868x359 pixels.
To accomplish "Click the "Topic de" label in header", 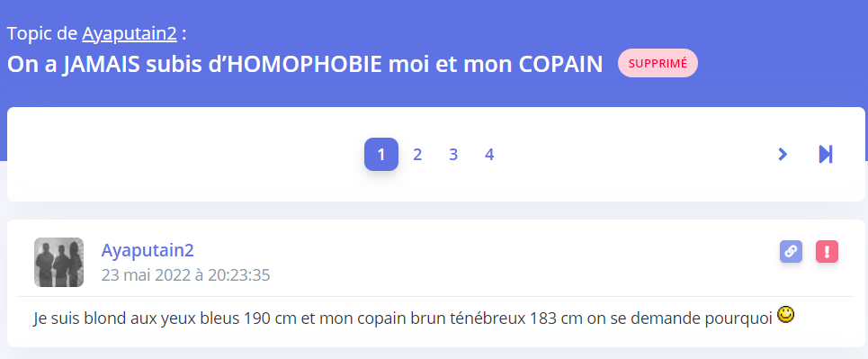I will click(42, 34).
